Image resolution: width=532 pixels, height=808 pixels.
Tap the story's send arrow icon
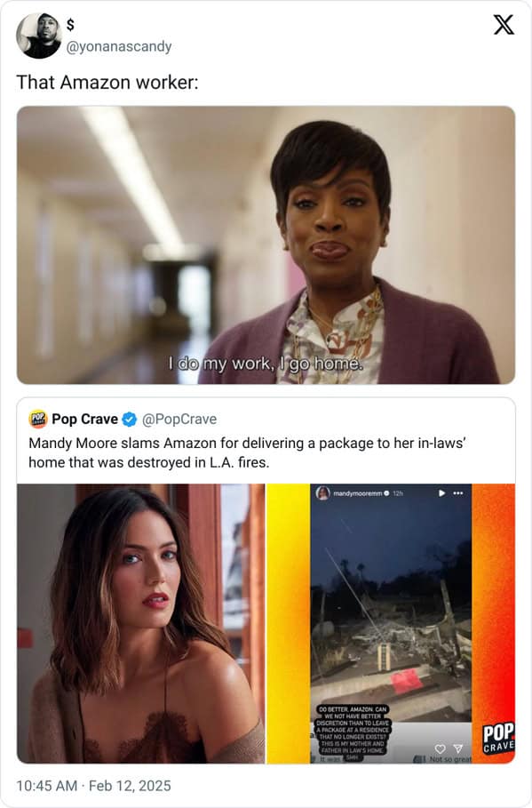(x=457, y=748)
